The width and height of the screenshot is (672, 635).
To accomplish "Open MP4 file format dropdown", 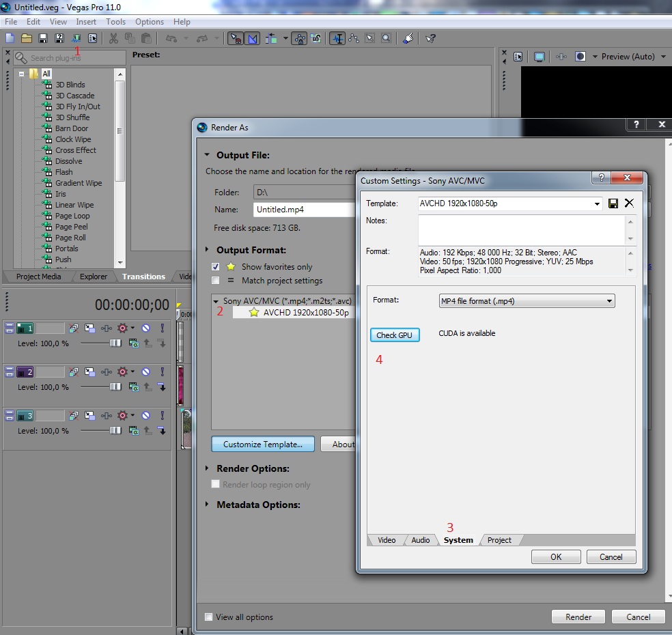I will tap(609, 301).
